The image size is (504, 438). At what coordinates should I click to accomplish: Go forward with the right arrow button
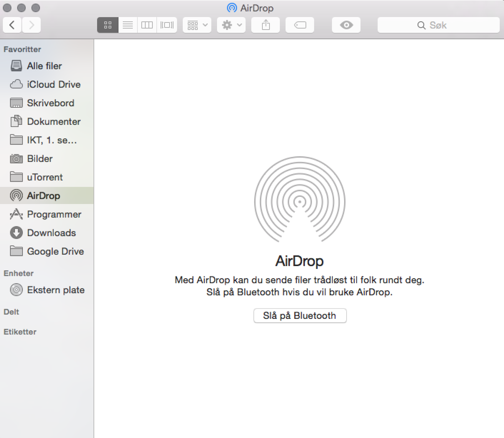coord(31,25)
